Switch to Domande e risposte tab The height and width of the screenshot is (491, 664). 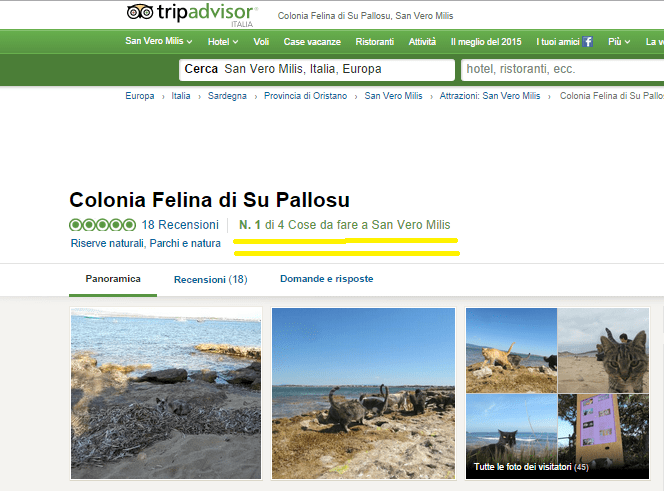pos(326,279)
